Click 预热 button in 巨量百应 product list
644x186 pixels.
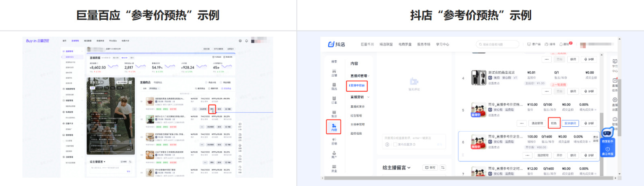[x=212, y=109]
